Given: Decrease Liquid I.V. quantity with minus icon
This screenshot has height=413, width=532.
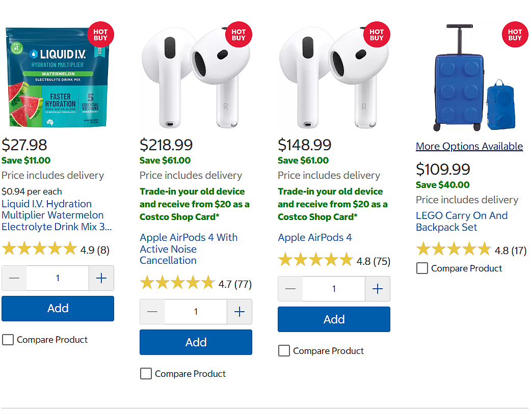Looking at the screenshot, I should (x=14, y=279).
